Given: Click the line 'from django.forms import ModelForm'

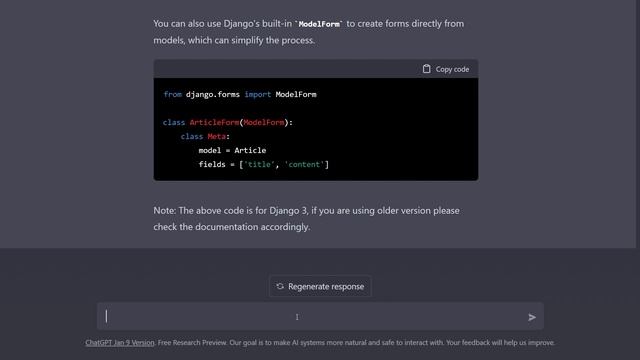Looking at the screenshot, I should (x=240, y=94).
